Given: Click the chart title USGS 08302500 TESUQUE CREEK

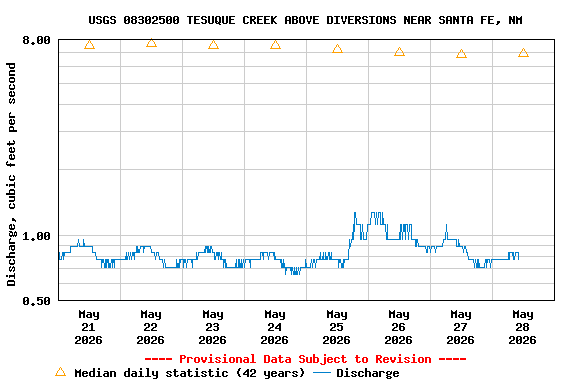Looking at the screenshot, I should 305,20.
